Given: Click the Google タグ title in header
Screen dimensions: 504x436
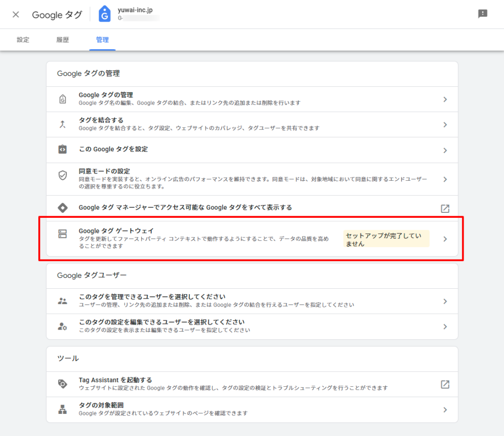Looking at the screenshot, I should [57, 15].
